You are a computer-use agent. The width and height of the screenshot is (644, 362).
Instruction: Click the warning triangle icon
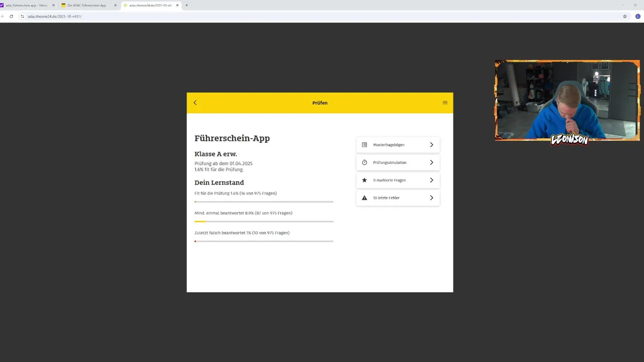364,198
